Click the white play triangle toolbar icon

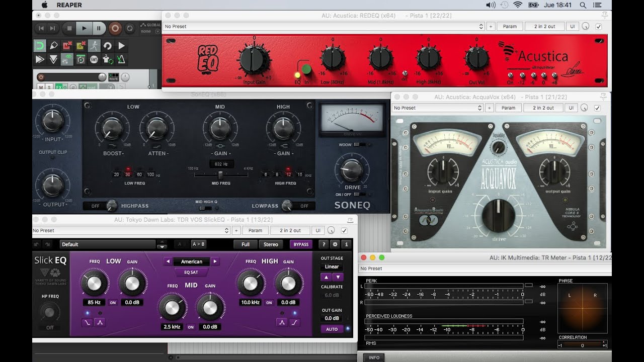(x=121, y=46)
